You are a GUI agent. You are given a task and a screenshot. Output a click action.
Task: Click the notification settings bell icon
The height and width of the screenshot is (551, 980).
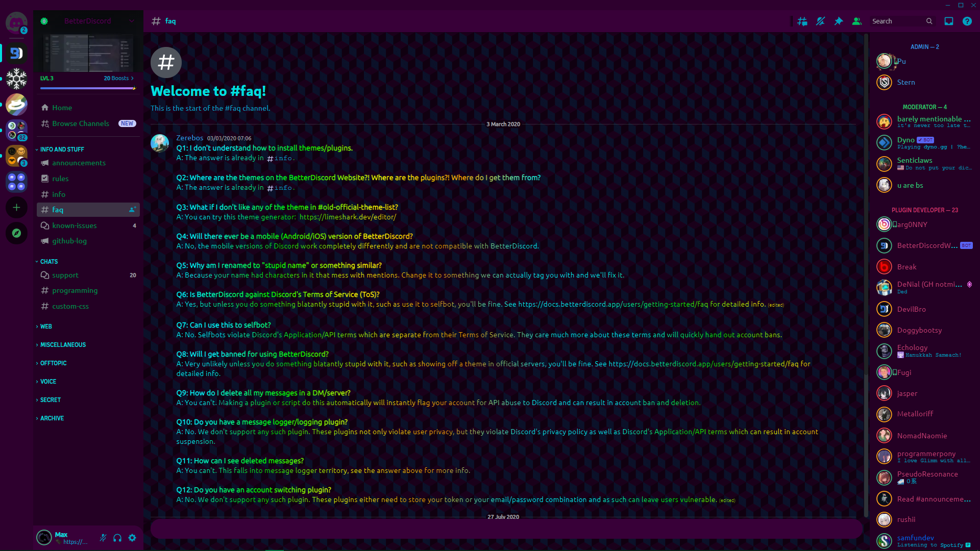click(820, 21)
